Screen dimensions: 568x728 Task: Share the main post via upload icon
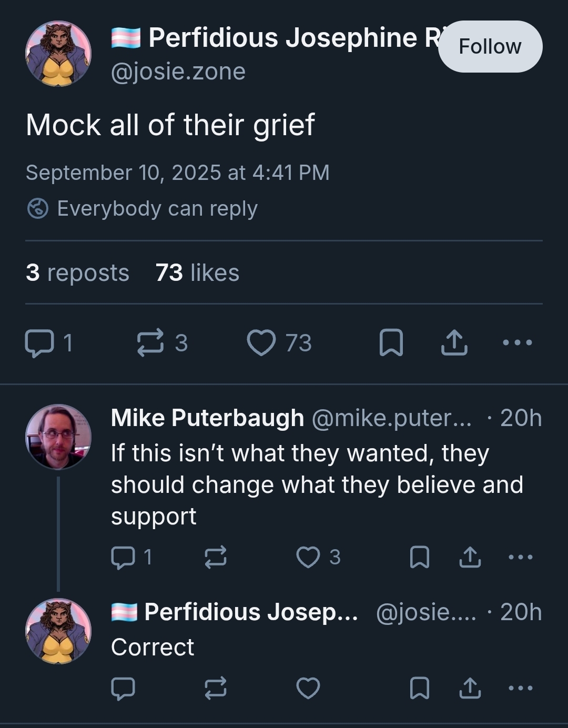point(454,343)
